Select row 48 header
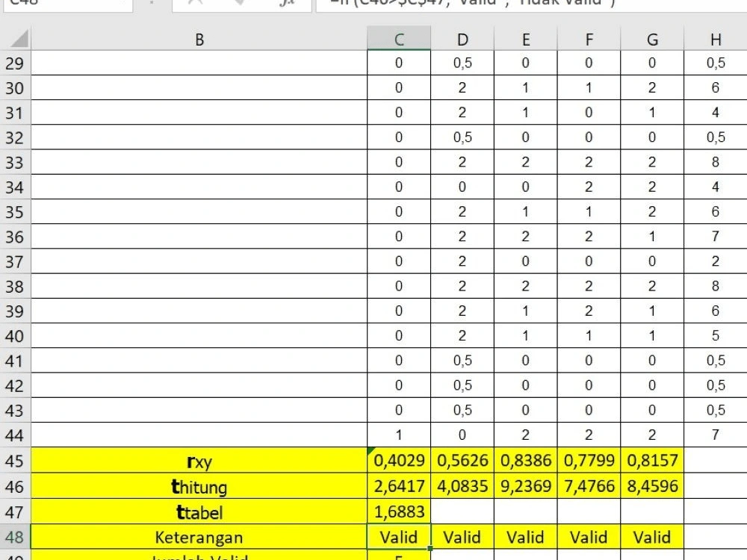Screen dimensions: 747x560 15,537
